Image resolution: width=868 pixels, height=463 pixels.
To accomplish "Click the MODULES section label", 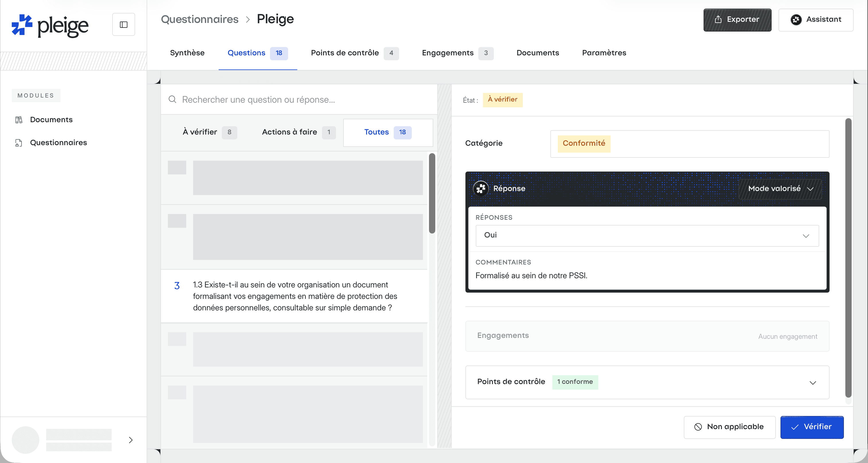I will (36, 95).
